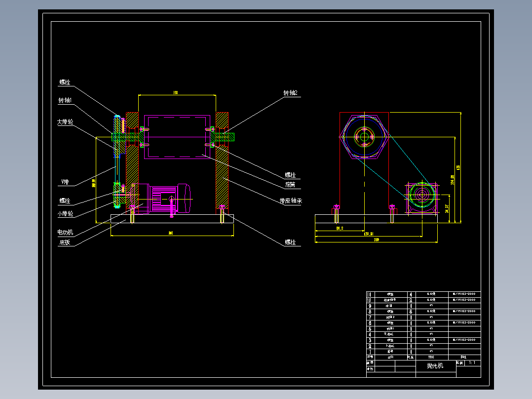Select the 180 dimension above the drum
532x399 pixels.
(x=175, y=92)
